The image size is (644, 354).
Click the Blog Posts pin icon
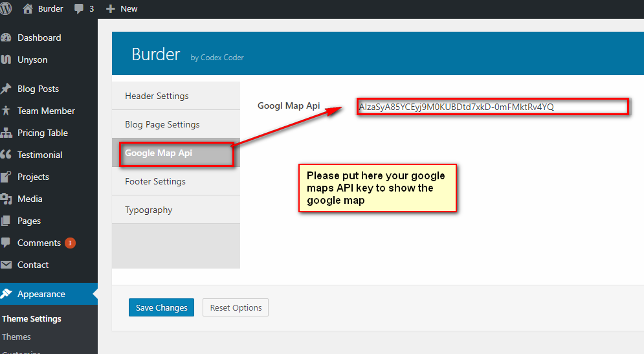point(6,89)
